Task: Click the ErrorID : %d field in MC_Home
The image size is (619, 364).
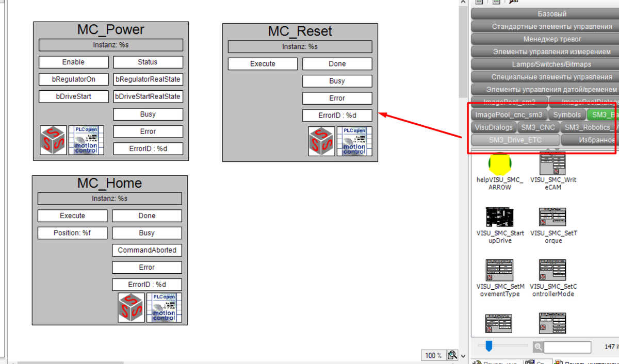Action: pyautogui.click(x=147, y=285)
